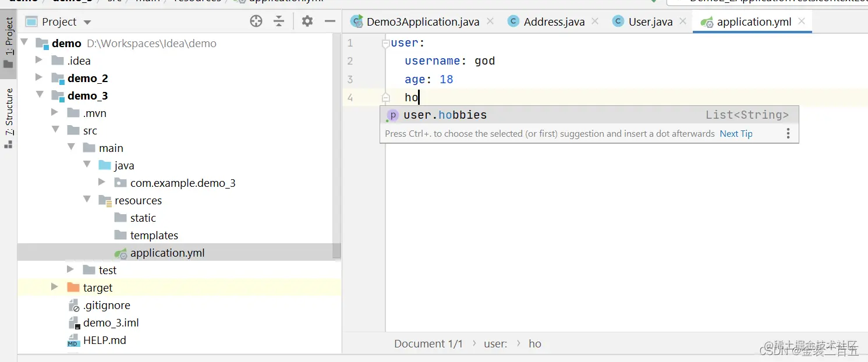The height and width of the screenshot is (362, 868).
Task: Click the fold marker on line 1
Action: [x=385, y=43]
